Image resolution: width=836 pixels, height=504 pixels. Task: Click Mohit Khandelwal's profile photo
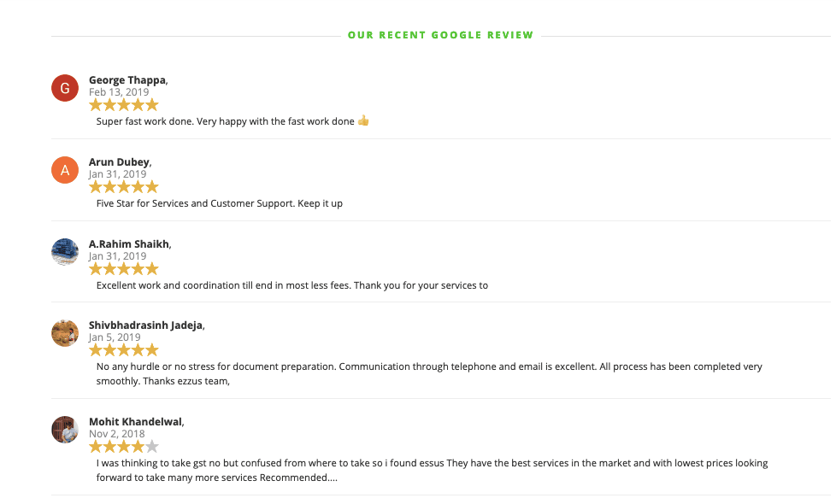pyautogui.click(x=65, y=430)
